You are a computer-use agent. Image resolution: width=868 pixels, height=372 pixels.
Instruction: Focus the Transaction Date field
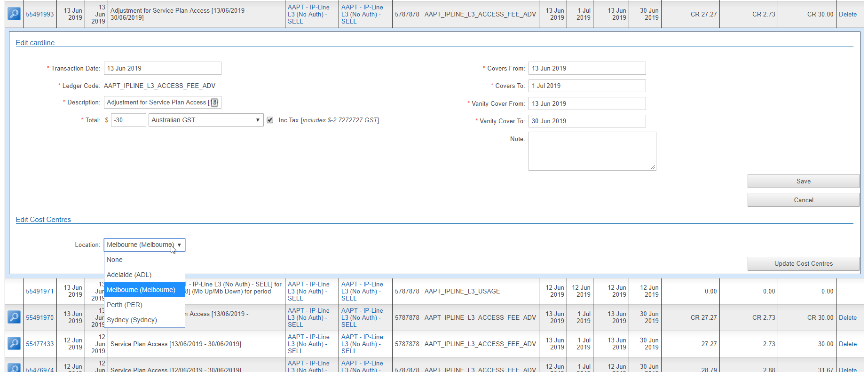click(x=162, y=68)
